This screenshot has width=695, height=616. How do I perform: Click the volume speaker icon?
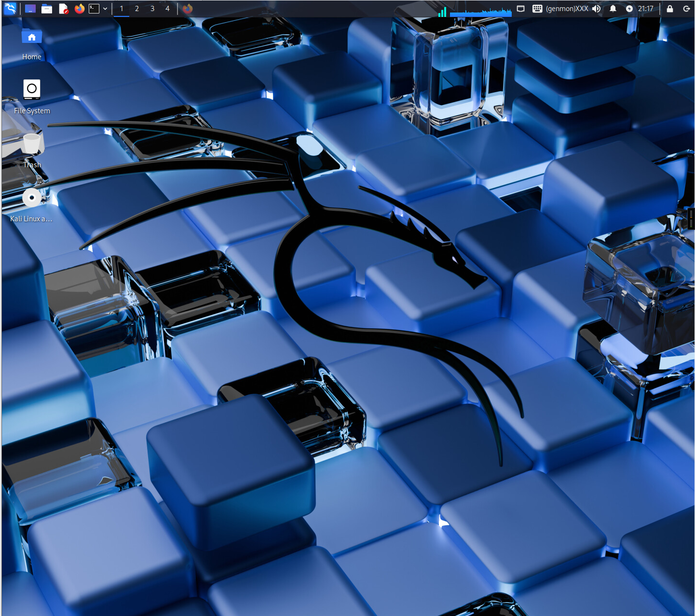(x=597, y=9)
